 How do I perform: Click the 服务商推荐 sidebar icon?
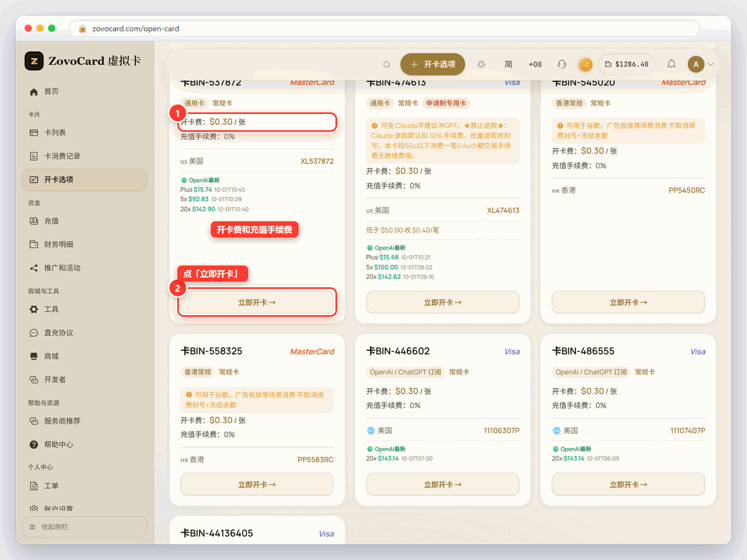click(x=34, y=421)
